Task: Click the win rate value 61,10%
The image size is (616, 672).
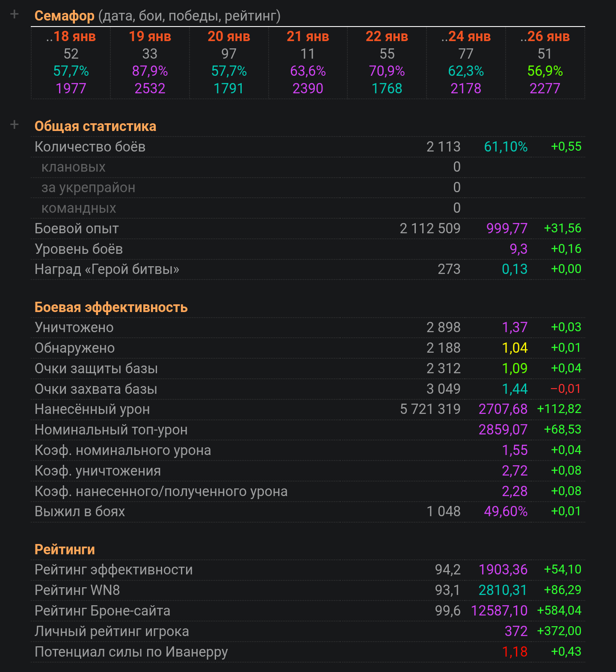Action: [505, 147]
